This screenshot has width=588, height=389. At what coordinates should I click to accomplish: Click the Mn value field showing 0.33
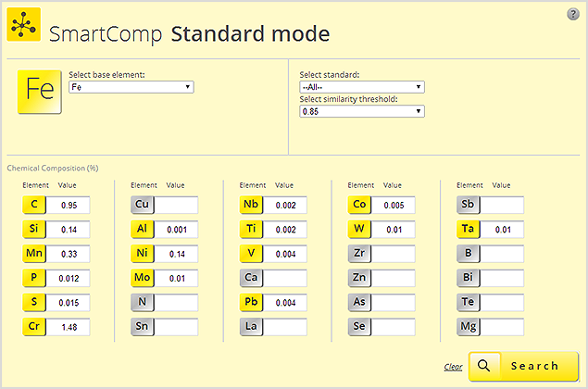69,254
